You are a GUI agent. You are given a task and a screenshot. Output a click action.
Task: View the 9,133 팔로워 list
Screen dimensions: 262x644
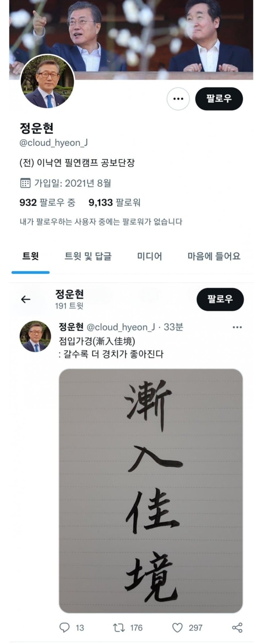114,202
